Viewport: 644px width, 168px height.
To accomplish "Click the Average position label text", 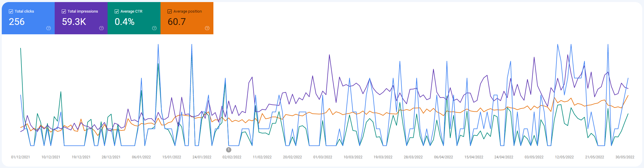I will [188, 11].
